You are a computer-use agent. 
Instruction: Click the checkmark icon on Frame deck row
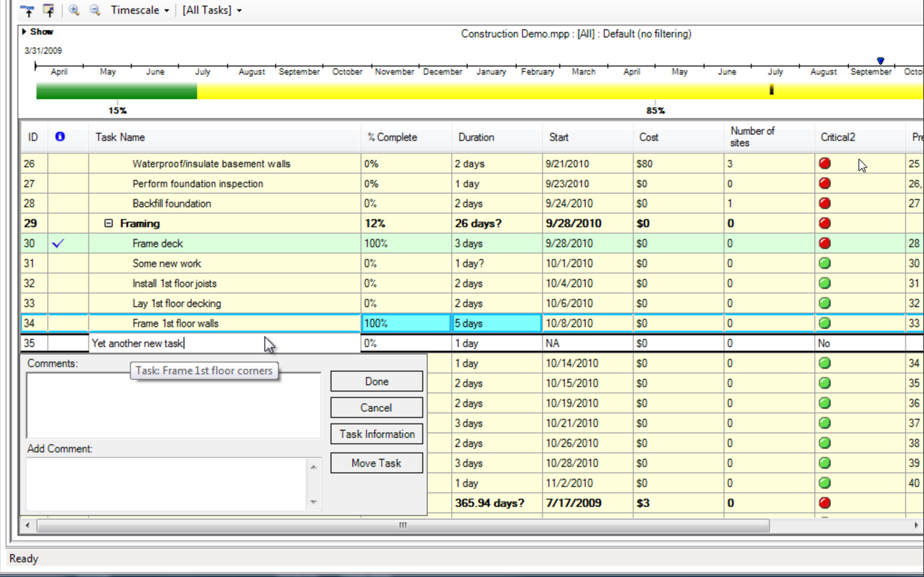click(x=58, y=244)
